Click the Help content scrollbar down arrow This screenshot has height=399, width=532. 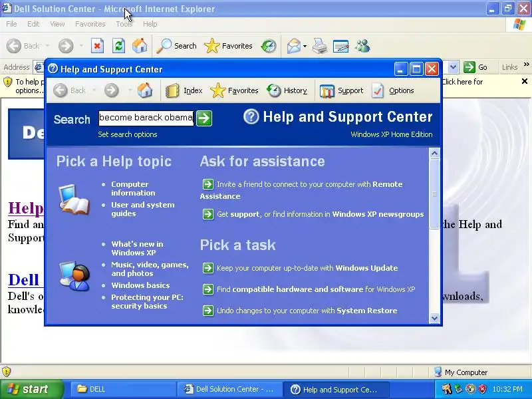pos(435,318)
